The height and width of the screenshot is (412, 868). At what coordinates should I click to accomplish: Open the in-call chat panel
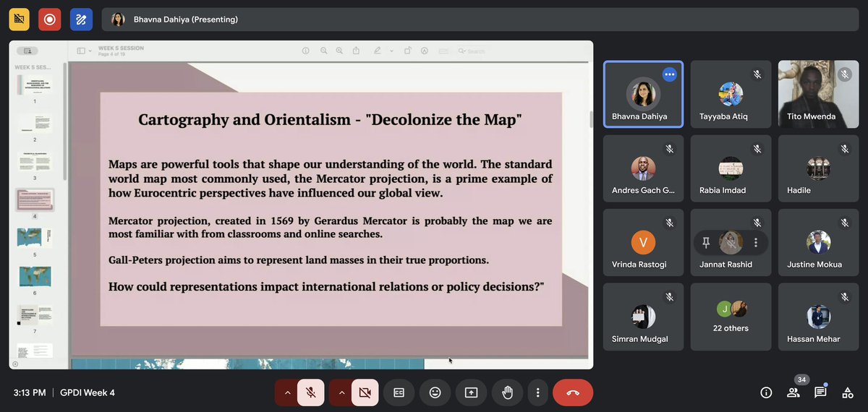coord(820,392)
